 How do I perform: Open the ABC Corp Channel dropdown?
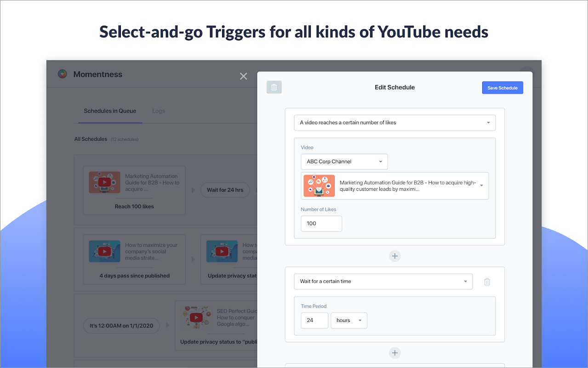[344, 161]
